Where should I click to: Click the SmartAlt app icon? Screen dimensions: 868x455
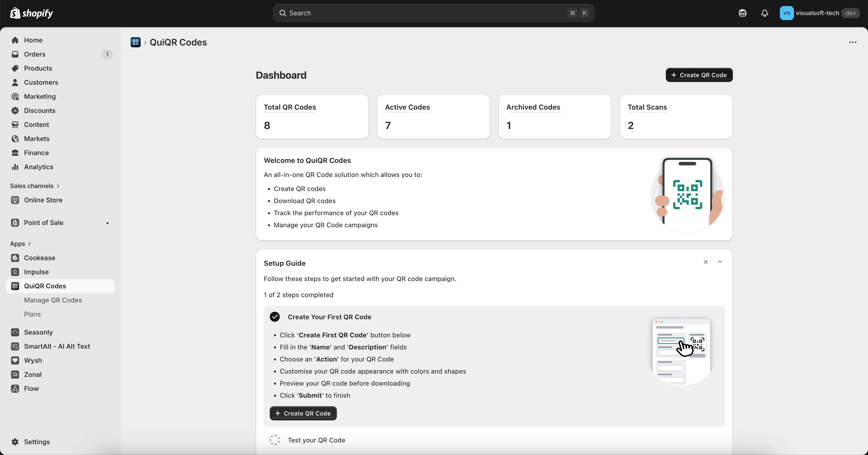tap(15, 346)
